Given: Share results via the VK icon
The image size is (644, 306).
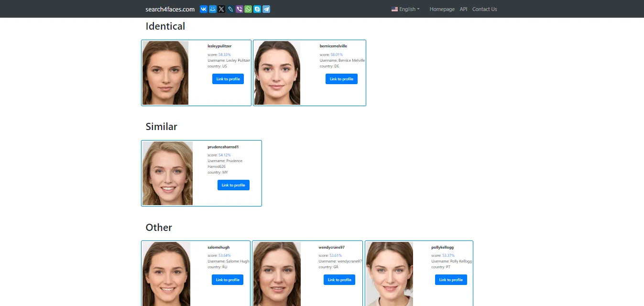Looking at the screenshot, I should tap(203, 9).
